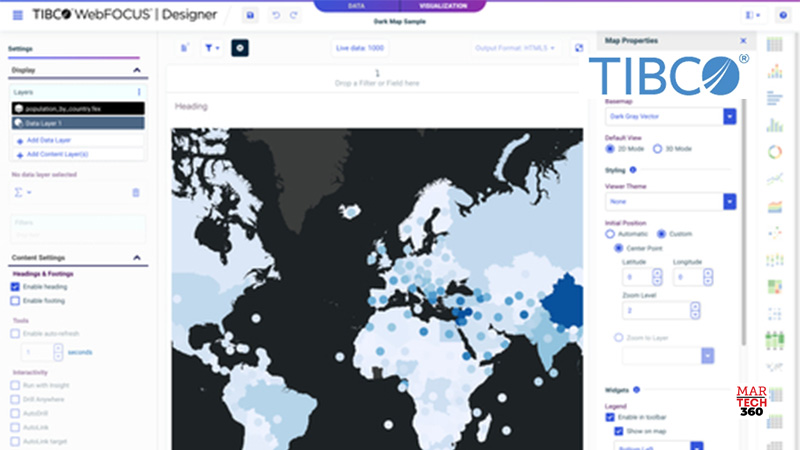The image size is (800, 450).
Task: Collapse the Content Settings section
Action: point(137,258)
